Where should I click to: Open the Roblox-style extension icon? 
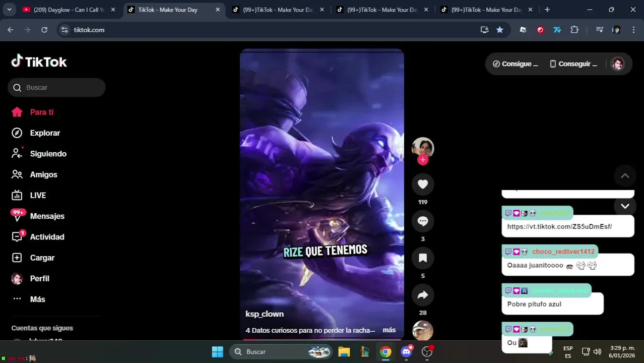(523, 30)
